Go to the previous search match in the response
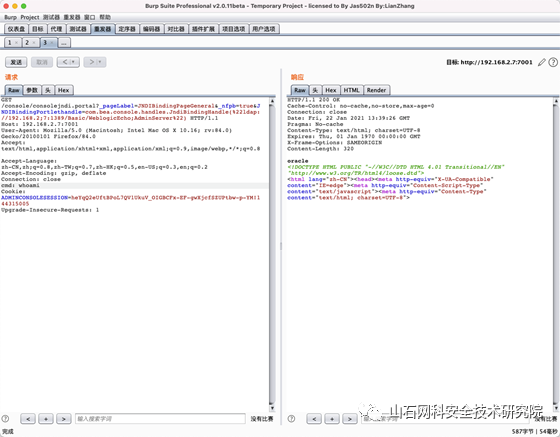 (314, 419)
